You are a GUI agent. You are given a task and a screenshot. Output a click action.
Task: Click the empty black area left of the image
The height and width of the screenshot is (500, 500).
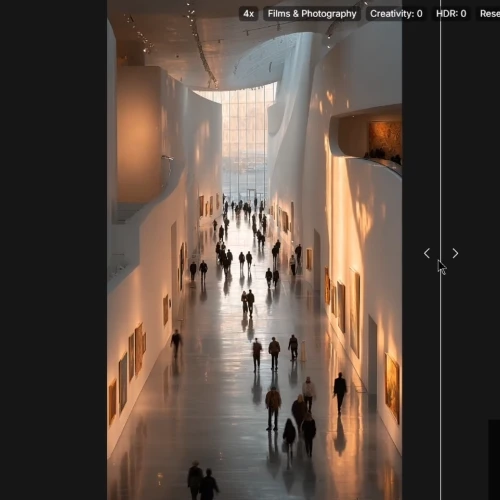(53, 250)
